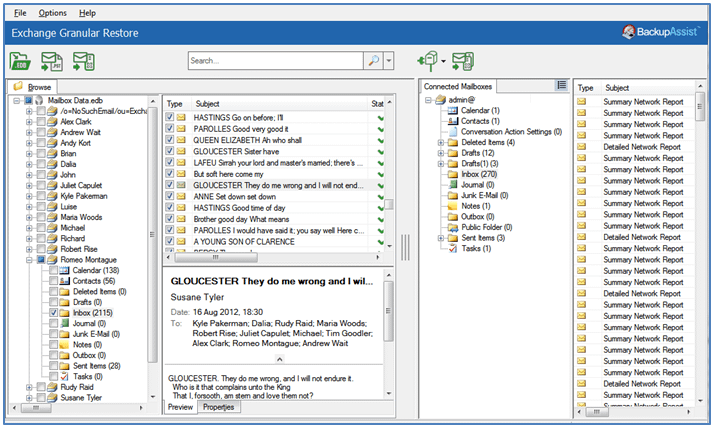Click the Stat column header

click(x=377, y=104)
